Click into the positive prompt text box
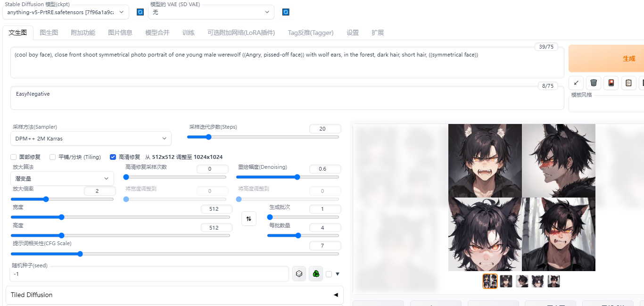The width and height of the screenshot is (644, 306). [x=287, y=62]
